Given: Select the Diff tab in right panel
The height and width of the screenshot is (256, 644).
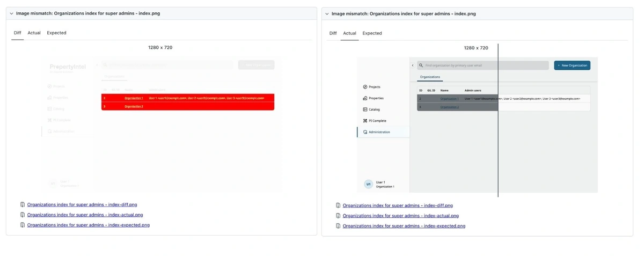Looking at the screenshot, I should click(x=333, y=33).
